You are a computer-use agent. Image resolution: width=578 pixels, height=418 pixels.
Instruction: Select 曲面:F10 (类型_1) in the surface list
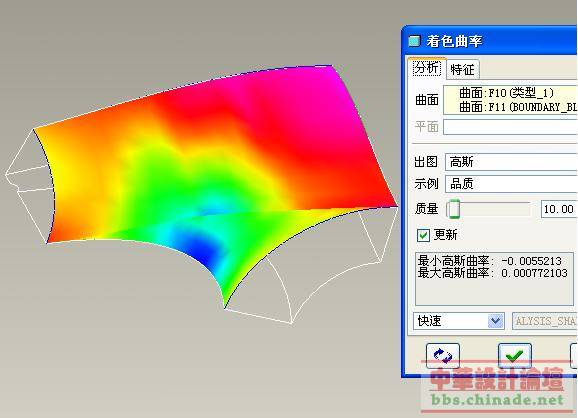click(506, 93)
